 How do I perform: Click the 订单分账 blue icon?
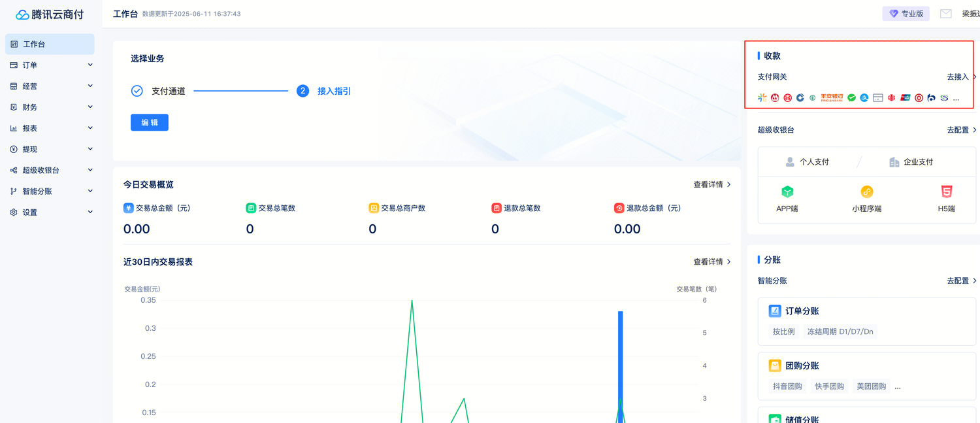tap(775, 311)
